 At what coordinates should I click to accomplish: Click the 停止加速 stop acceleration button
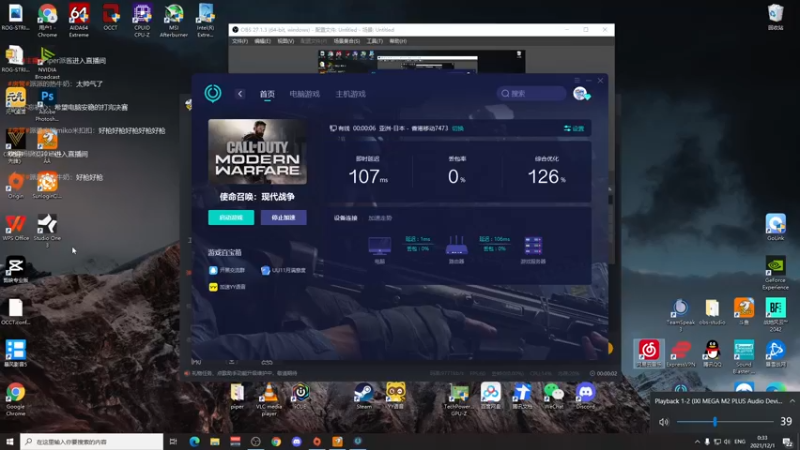click(x=284, y=217)
